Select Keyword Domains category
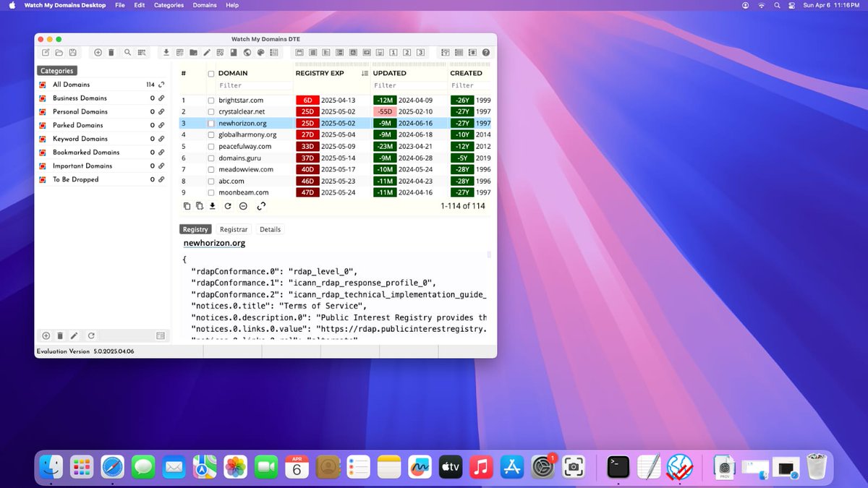The image size is (868, 488). (x=102, y=139)
